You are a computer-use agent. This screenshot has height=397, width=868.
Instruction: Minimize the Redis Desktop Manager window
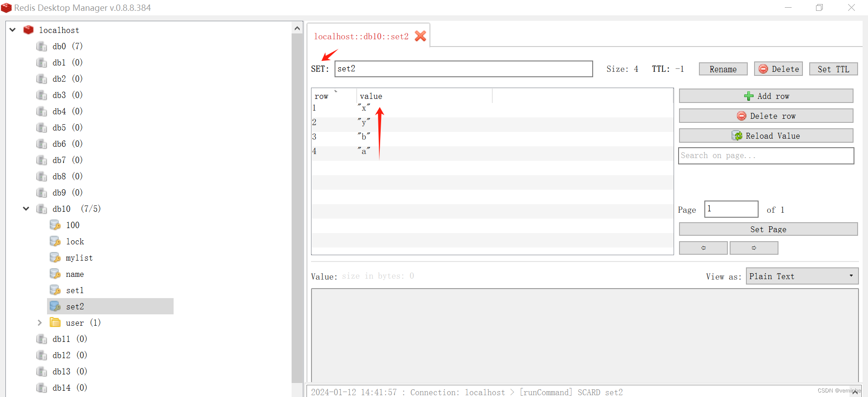click(x=788, y=8)
